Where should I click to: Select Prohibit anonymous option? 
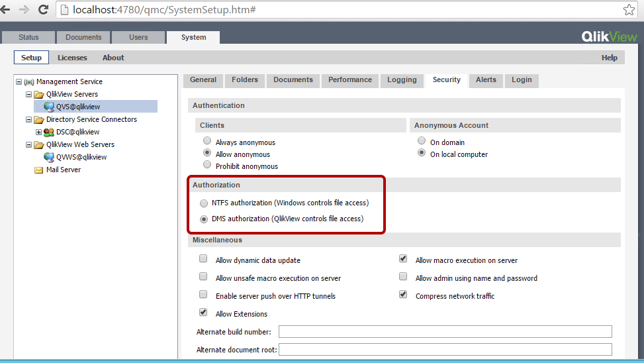(x=207, y=165)
